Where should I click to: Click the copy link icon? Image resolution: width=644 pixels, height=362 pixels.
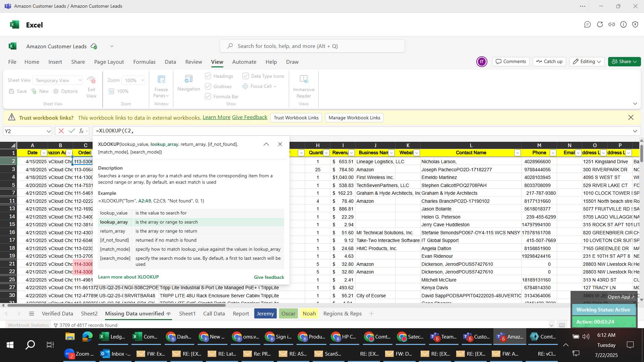(x=611, y=24)
